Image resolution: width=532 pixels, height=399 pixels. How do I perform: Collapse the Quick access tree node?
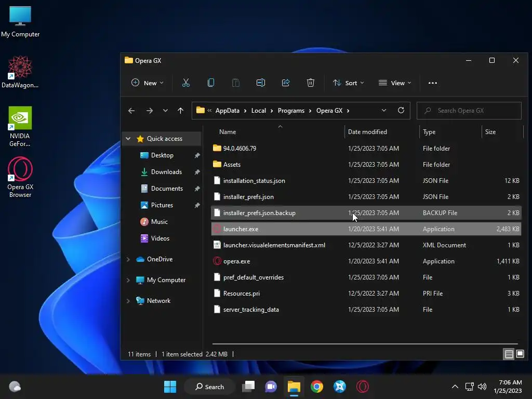tap(128, 138)
